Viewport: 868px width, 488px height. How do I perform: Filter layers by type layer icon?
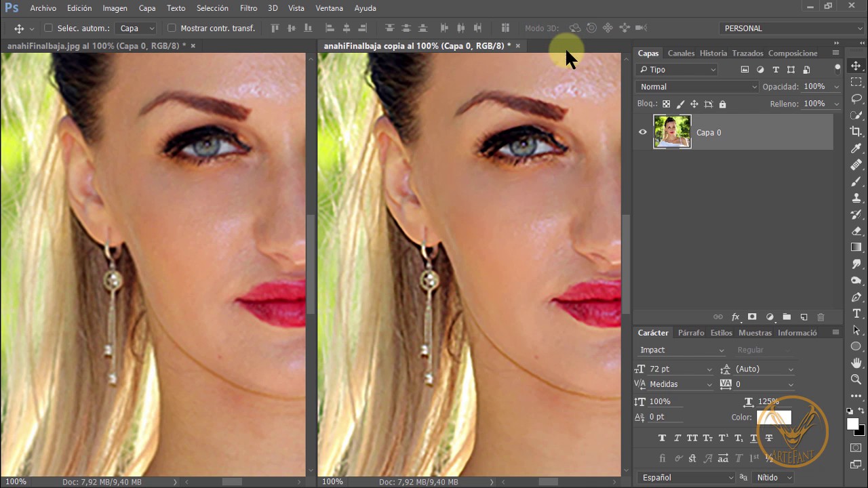click(776, 69)
